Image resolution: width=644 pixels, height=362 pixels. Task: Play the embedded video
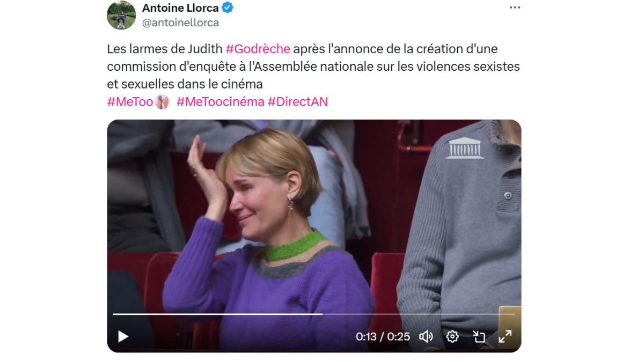[123, 336]
